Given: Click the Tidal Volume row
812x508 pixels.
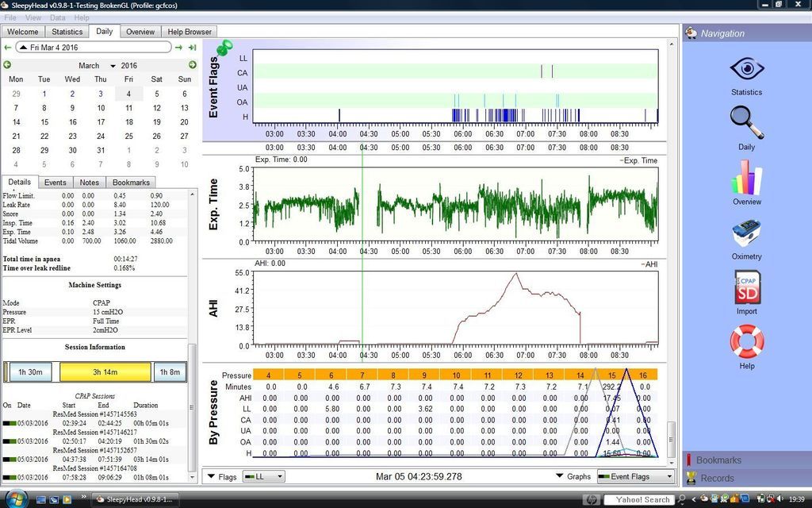Looking at the screenshot, I should [95, 241].
